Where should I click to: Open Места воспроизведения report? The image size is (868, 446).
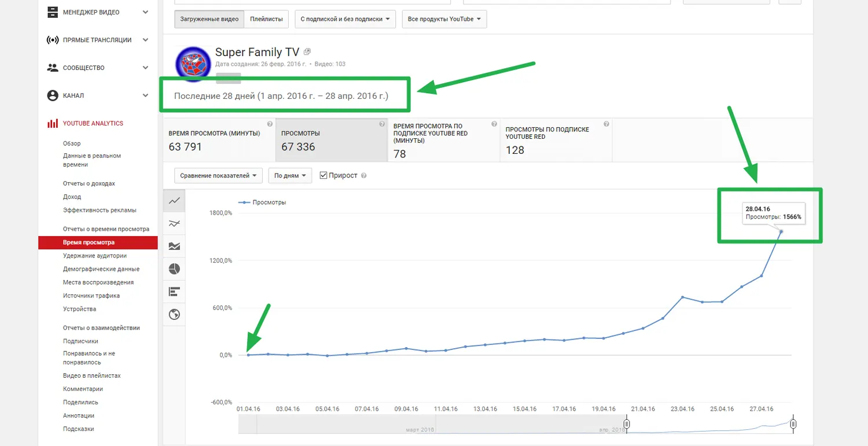point(98,282)
